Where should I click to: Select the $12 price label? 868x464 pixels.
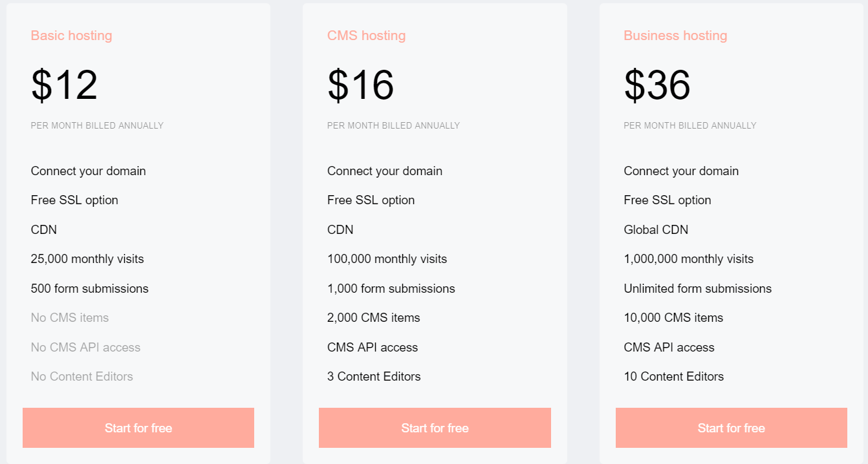click(64, 84)
